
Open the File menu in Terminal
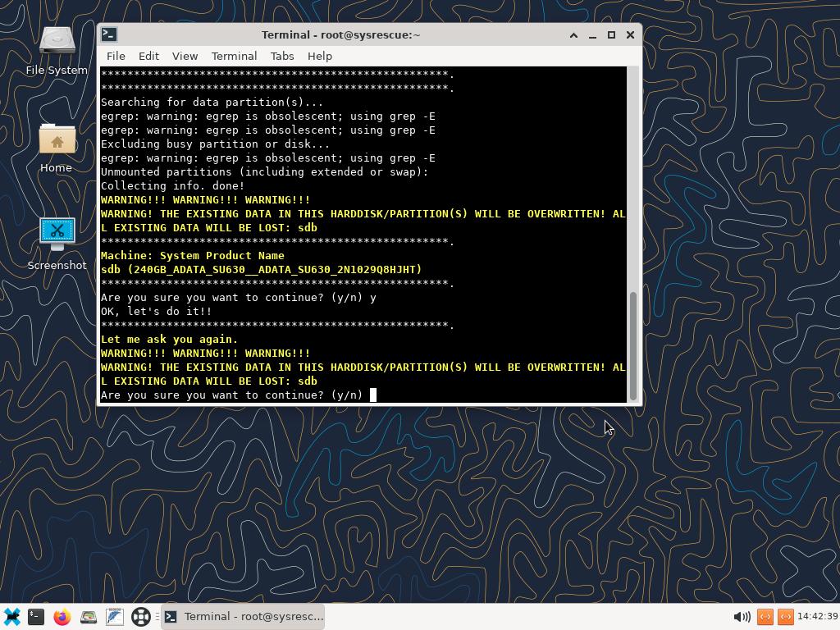tap(116, 56)
